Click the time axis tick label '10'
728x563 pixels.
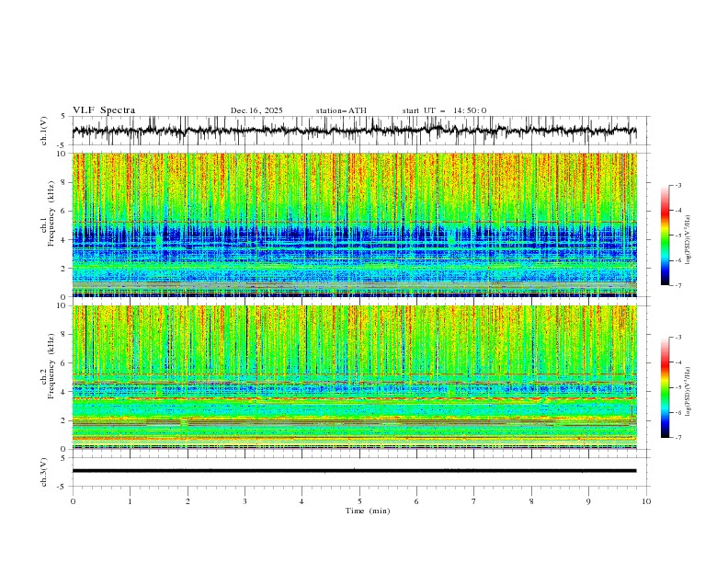pos(646,501)
